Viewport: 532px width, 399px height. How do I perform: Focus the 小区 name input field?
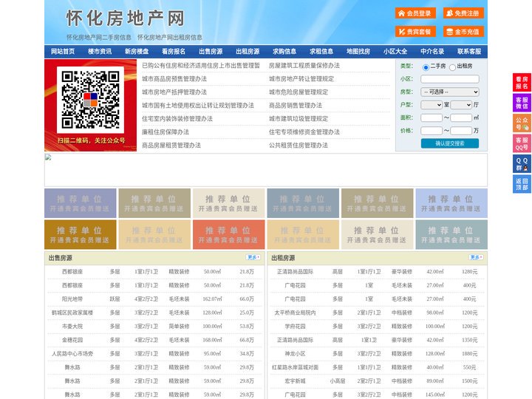tap(450, 79)
